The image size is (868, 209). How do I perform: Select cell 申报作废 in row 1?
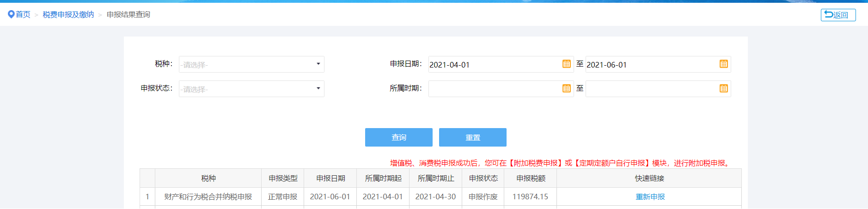483,197
